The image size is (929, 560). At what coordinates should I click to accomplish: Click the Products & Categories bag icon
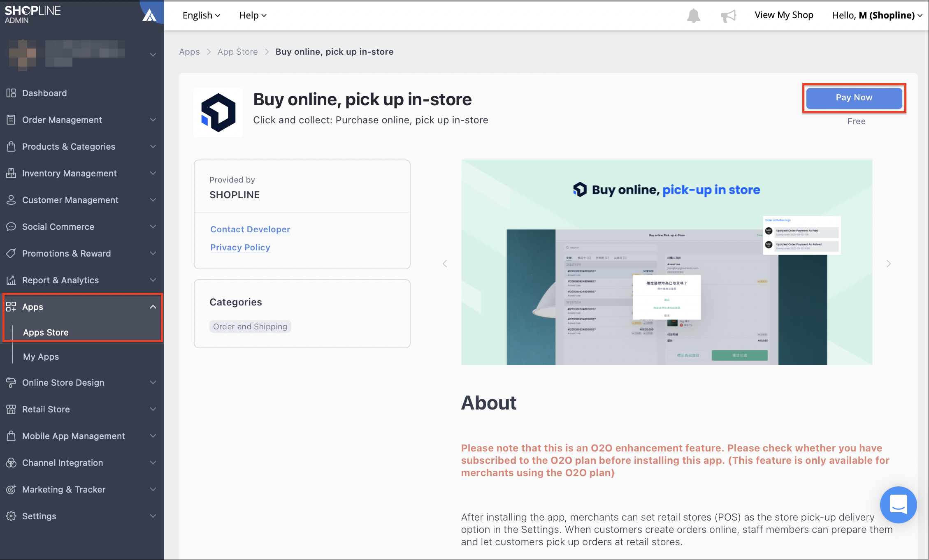coord(11,146)
